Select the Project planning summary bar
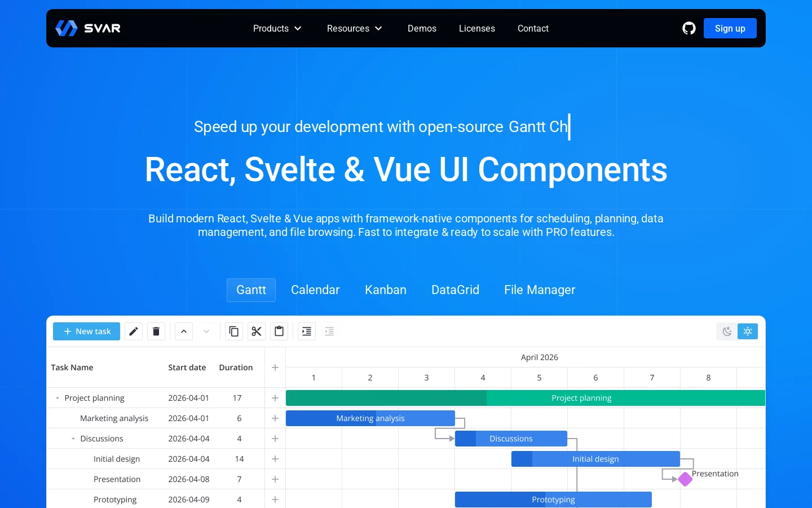 click(x=526, y=398)
